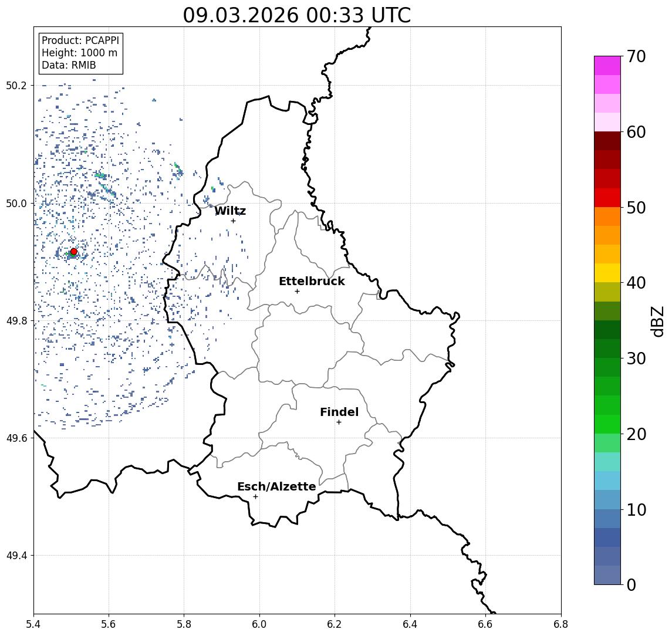The height and width of the screenshot is (636, 672).
Task: Click the 10 tick label on colorbar
Action: click(x=636, y=510)
